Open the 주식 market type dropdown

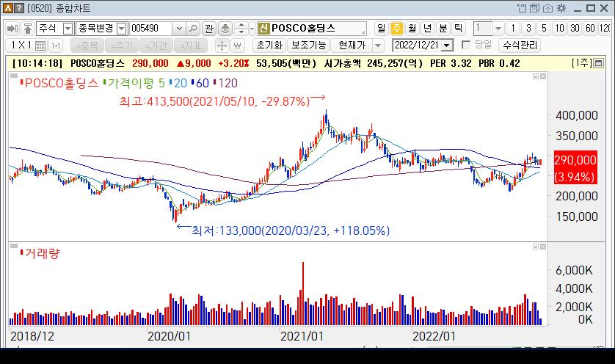pos(68,29)
